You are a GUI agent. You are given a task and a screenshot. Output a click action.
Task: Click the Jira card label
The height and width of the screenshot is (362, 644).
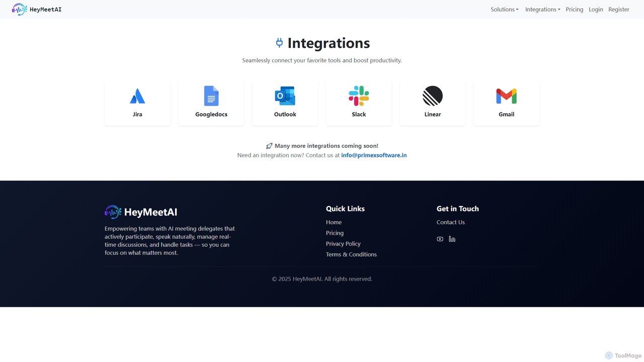(137, 115)
